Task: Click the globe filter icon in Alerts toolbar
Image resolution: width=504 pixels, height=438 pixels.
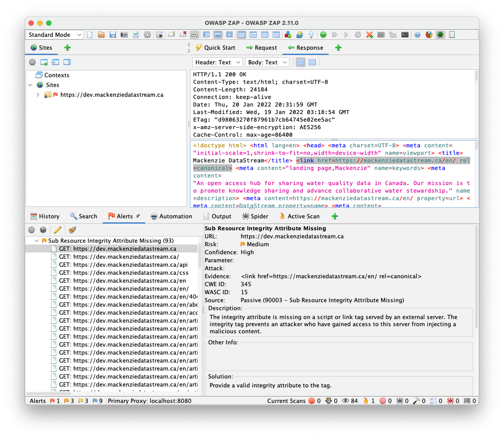Action: tap(43, 230)
